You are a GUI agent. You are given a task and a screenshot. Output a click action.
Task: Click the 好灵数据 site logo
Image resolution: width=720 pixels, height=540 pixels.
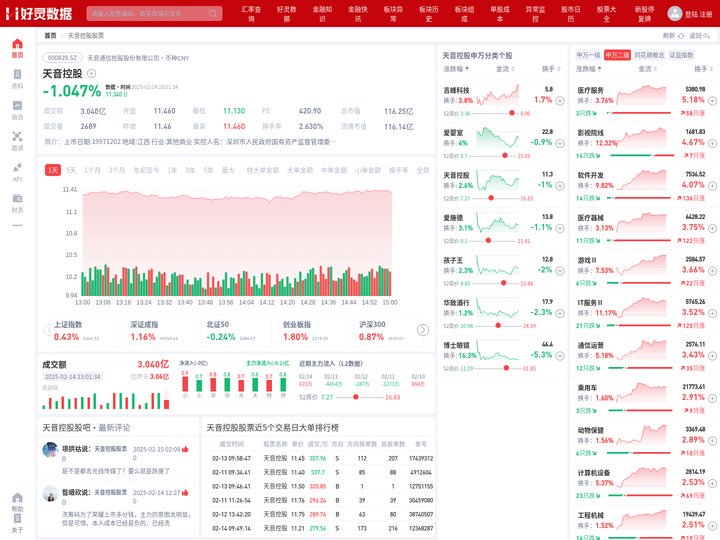tap(39, 13)
